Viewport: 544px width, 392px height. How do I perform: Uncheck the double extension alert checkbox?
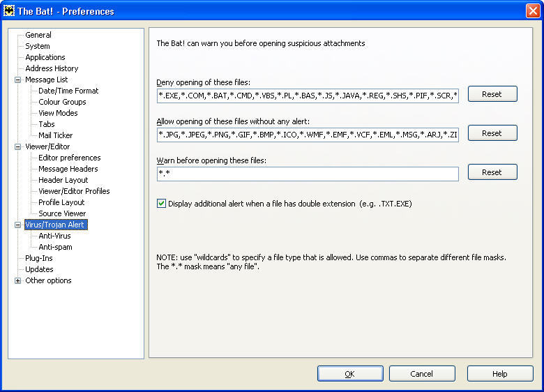point(161,204)
